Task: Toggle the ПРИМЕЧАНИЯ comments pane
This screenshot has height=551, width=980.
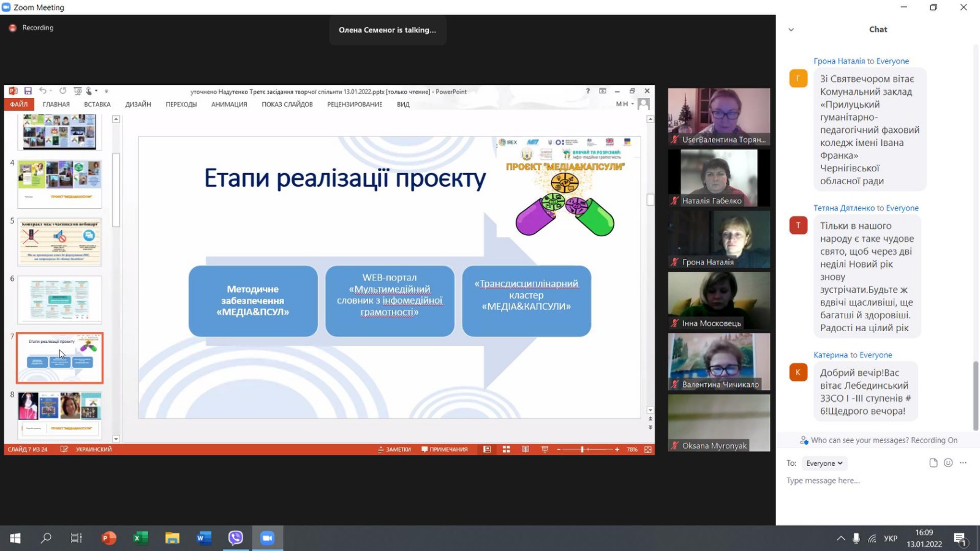Action: [x=445, y=449]
